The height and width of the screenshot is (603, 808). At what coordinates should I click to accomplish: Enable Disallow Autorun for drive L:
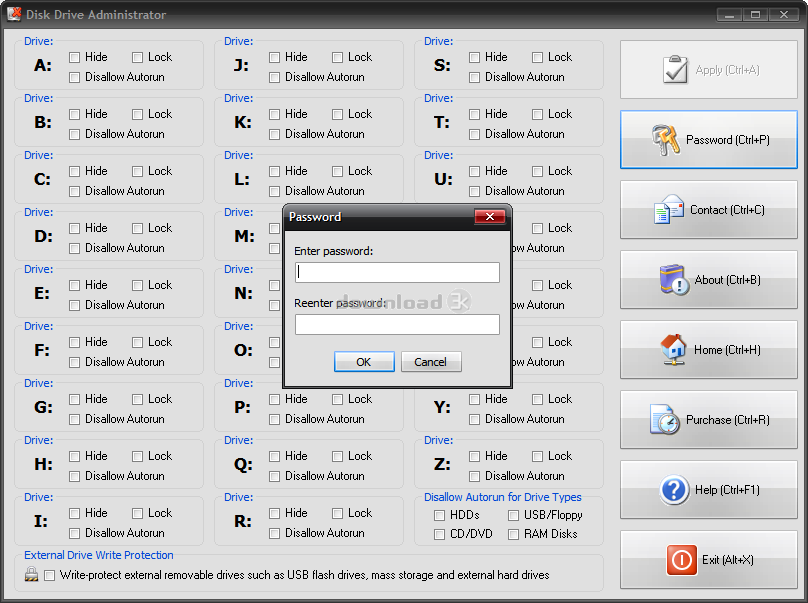(275, 192)
